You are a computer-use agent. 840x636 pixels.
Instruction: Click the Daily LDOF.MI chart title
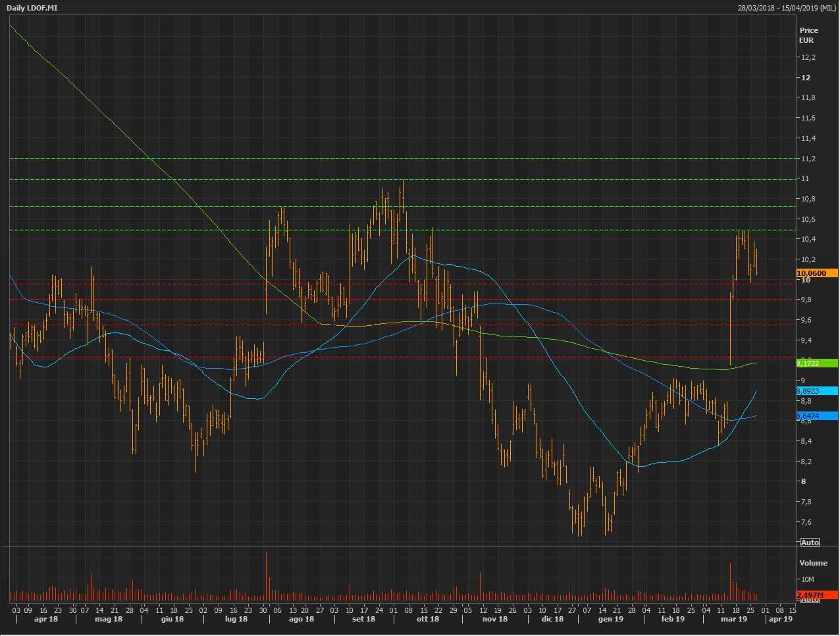[x=33, y=7]
